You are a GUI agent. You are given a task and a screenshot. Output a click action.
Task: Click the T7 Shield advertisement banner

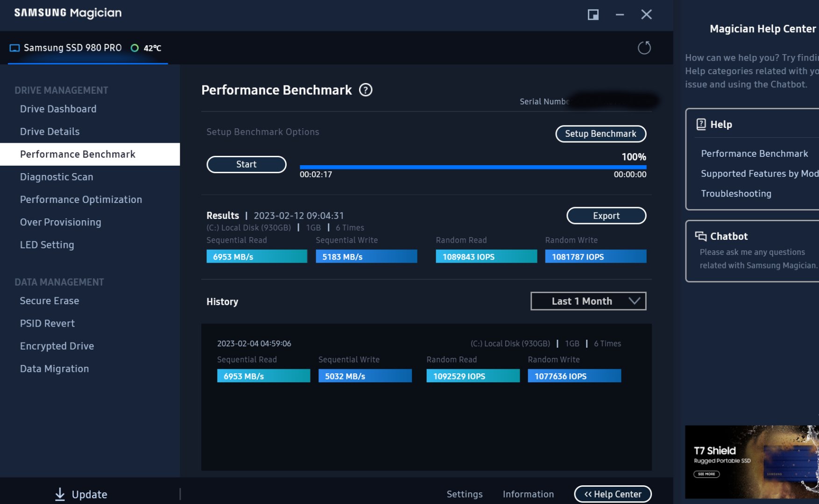pos(752,462)
